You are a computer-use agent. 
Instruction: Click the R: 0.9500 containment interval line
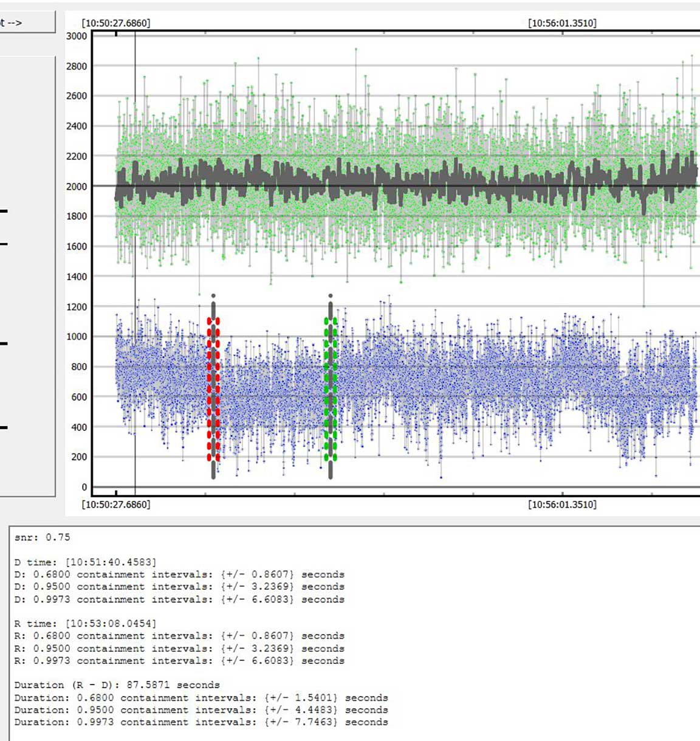point(179,649)
